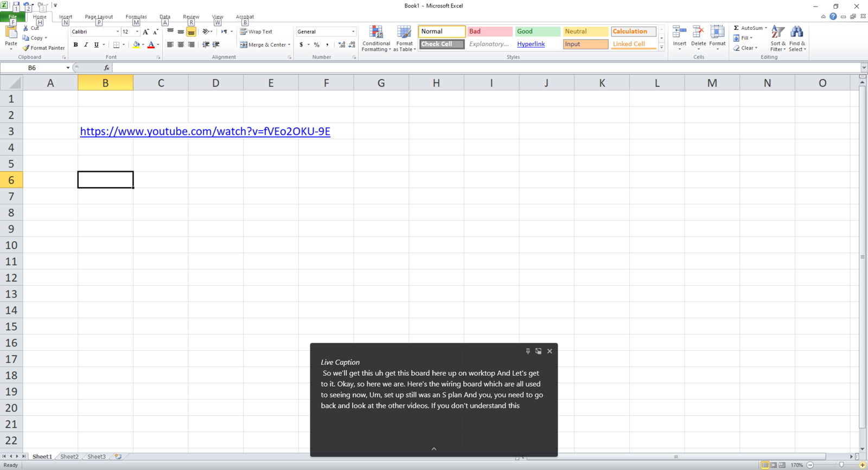Expand the Live Caption panel chevron
The width and height of the screenshot is (868, 470).
coord(434,449)
